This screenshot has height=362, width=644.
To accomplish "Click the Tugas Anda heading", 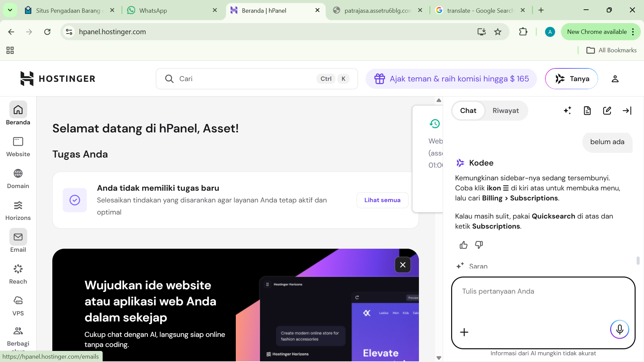I will point(80,154).
